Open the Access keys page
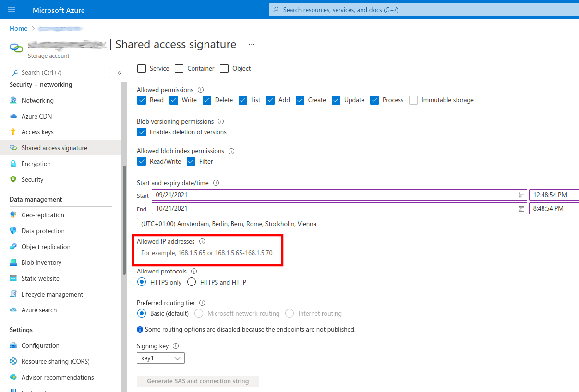This screenshot has width=579, height=392. (37, 132)
